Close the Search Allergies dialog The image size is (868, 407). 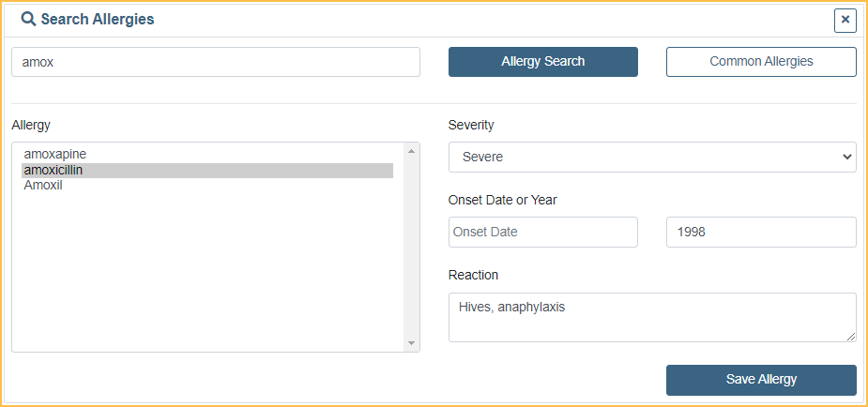845,20
